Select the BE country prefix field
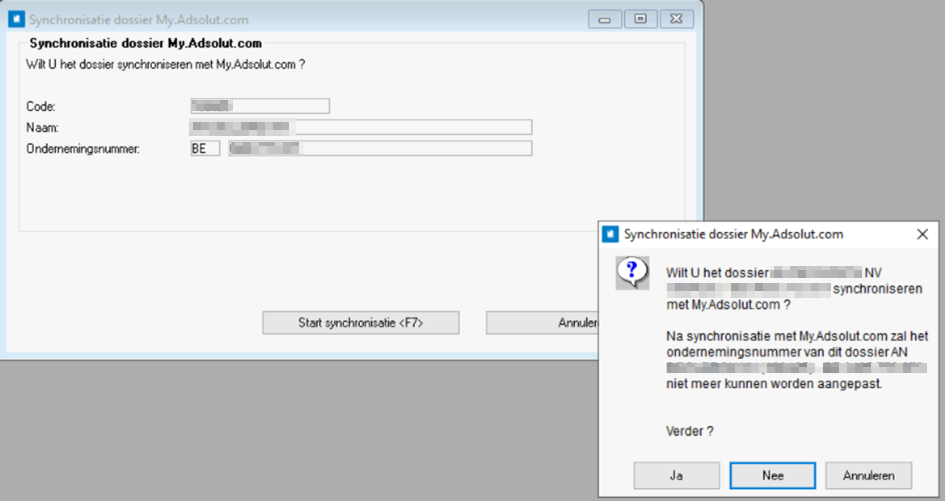The width and height of the screenshot is (945, 501). click(x=205, y=148)
